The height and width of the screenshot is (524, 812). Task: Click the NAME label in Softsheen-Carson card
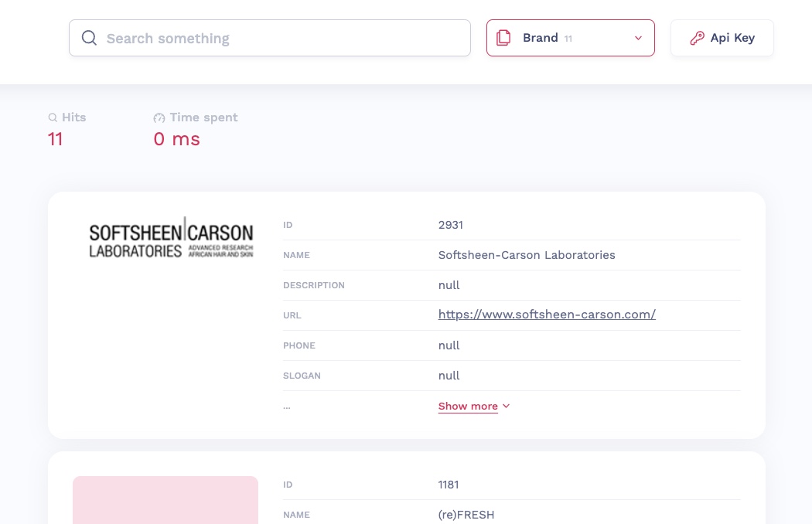tap(296, 255)
